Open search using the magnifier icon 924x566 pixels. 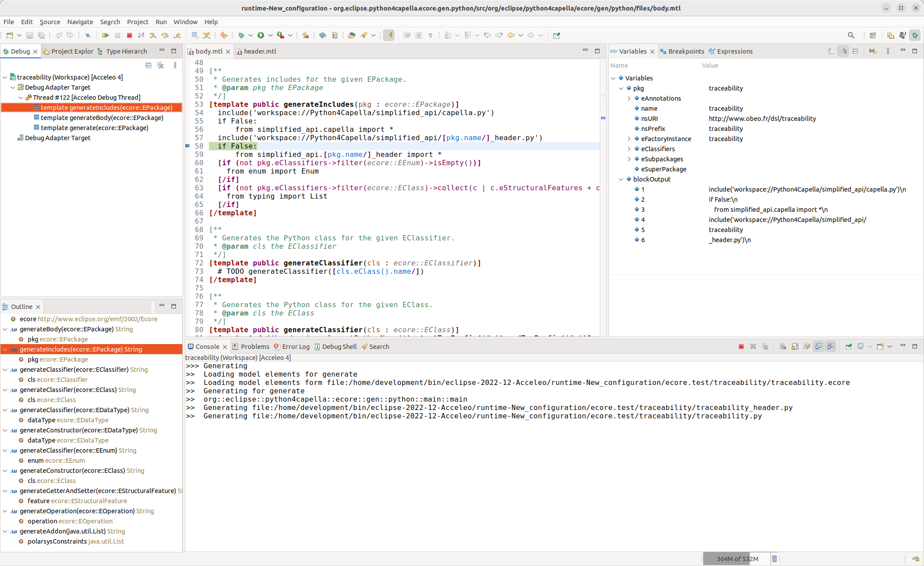[851, 35]
